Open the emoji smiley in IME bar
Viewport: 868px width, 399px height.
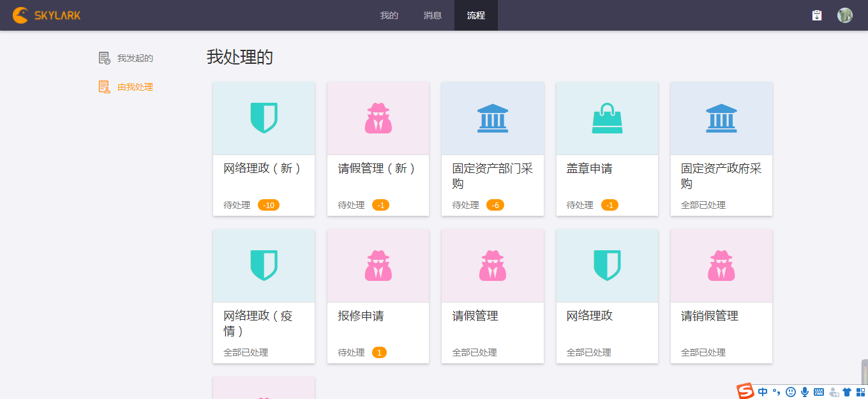click(791, 392)
